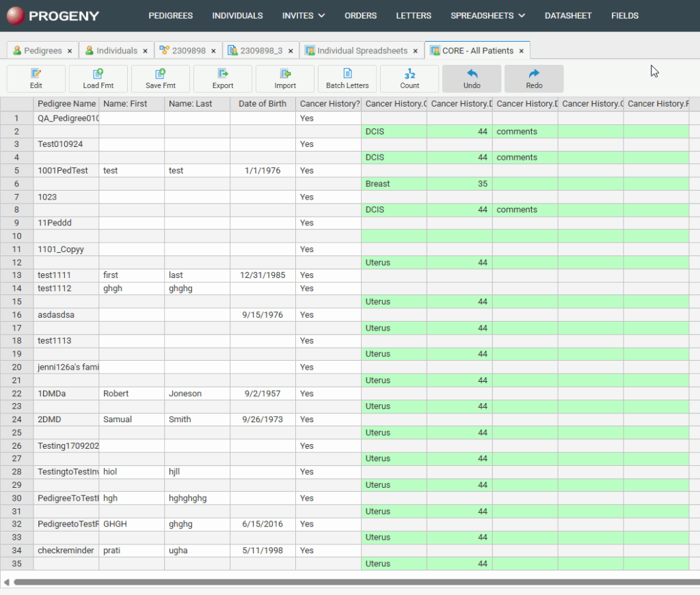700x595 pixels.
Task: Click the horizontal scrollbar at bottom
Action: pos(342,582)
